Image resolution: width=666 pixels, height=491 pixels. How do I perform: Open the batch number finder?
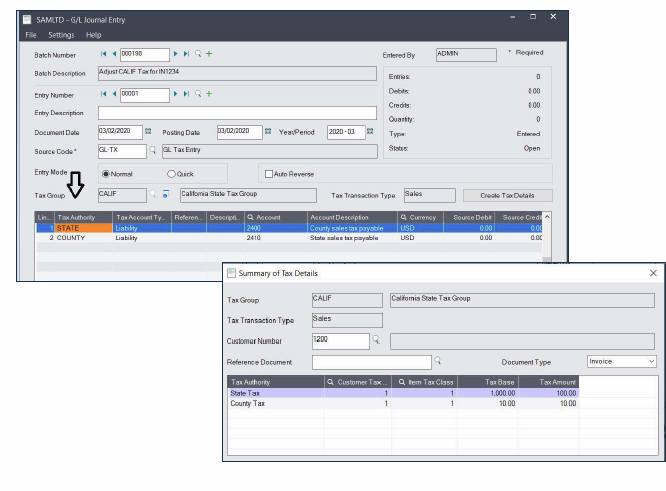point(198,54)
